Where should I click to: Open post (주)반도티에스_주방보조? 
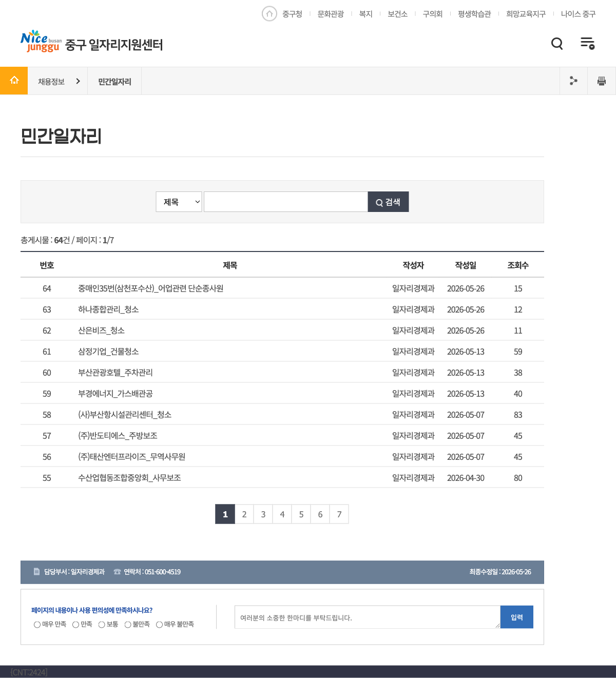point(118,436)
